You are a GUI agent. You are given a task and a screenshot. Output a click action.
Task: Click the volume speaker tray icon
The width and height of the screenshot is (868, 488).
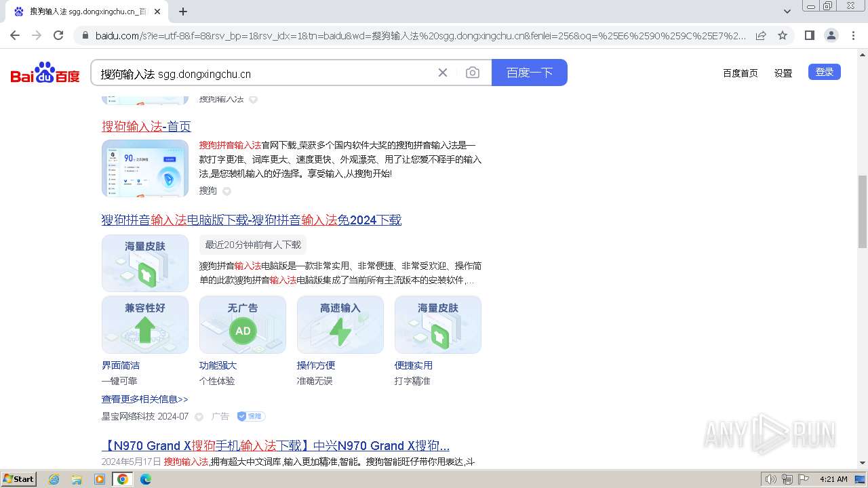point(770,479)
